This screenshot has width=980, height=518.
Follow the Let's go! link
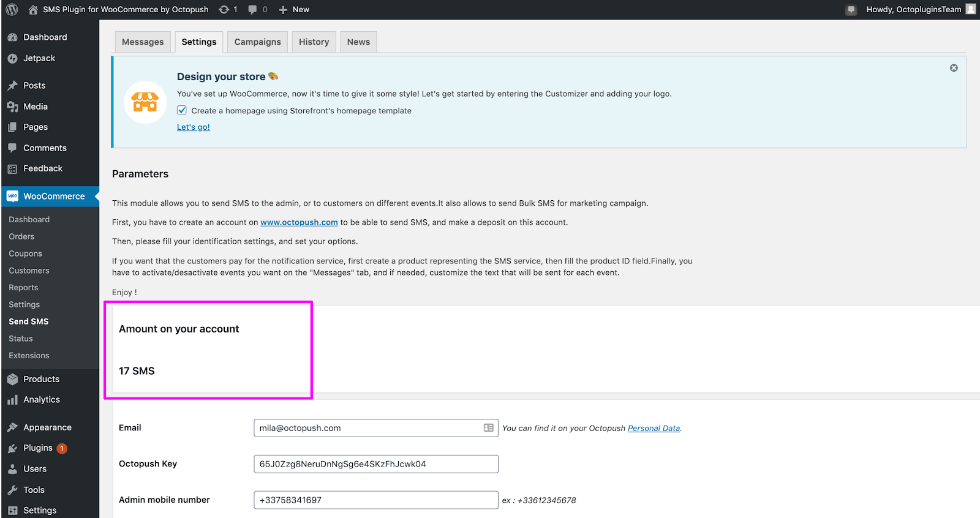pyautogui.click(x=194, y=127)
